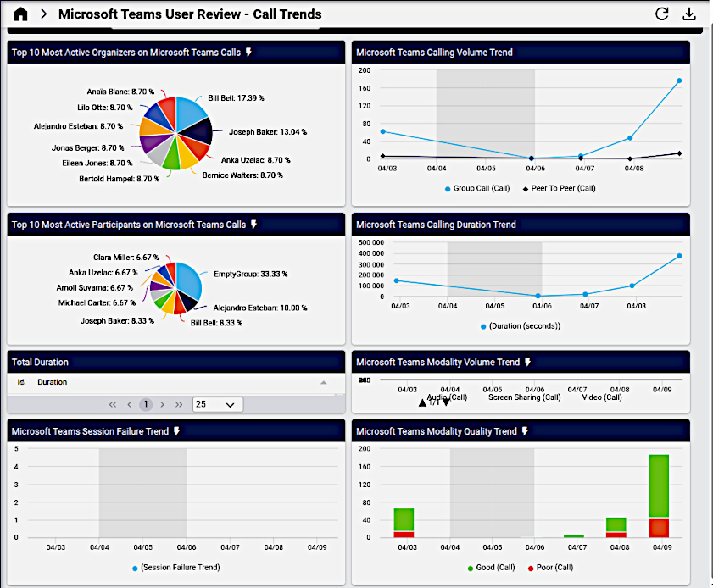Select page 1 in Total Duration pager

146,404
